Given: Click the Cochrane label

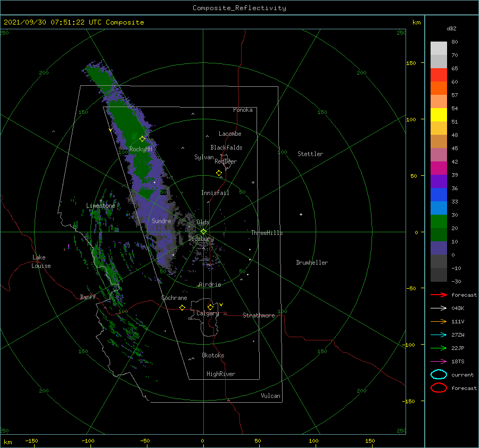Looking at the screenshot, I should coord(174,298).
